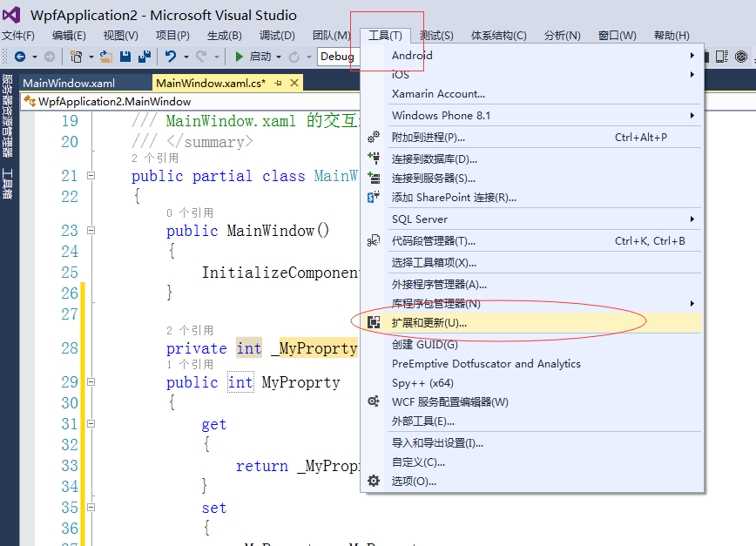Viewport: 756px width, 546px height.
Task: Select 外部工具(E)... menu entry
Action: coord(530,421)
